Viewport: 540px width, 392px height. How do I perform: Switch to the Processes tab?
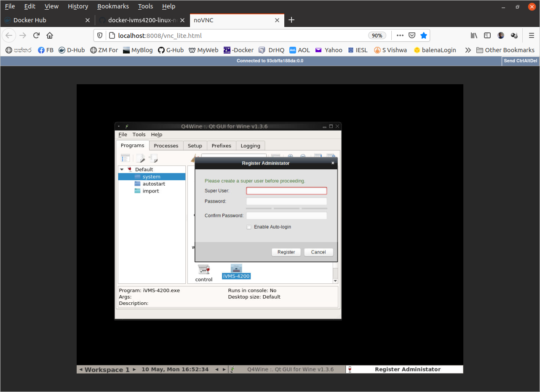(166, 146)
